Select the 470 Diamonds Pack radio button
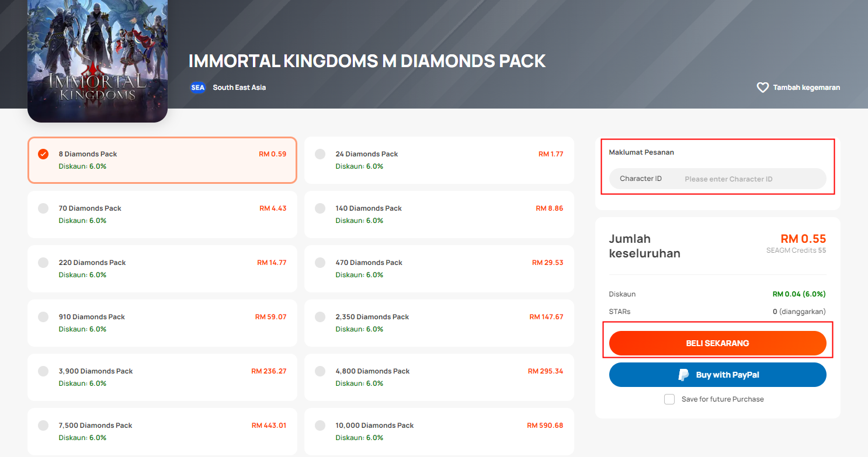This screenshot has width=868, height=457. 320,263
